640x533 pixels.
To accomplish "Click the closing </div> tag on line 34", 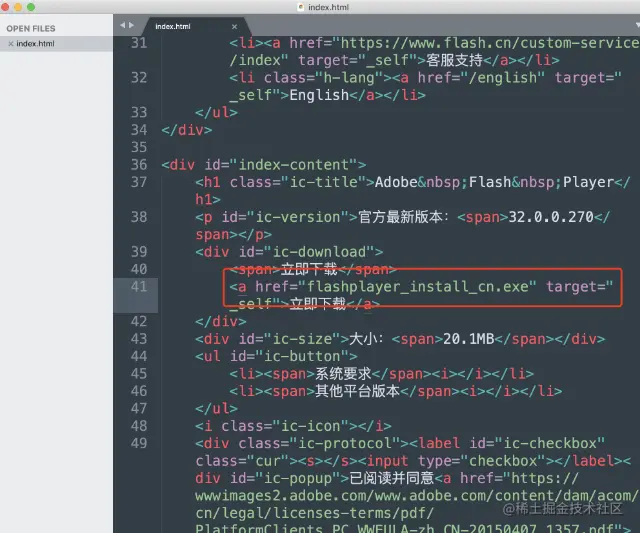I will (x=187, y=130).
